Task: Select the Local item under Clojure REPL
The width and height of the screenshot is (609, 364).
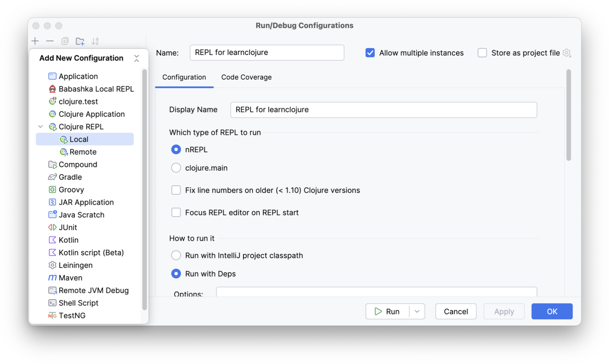Action: coord(85,139)
